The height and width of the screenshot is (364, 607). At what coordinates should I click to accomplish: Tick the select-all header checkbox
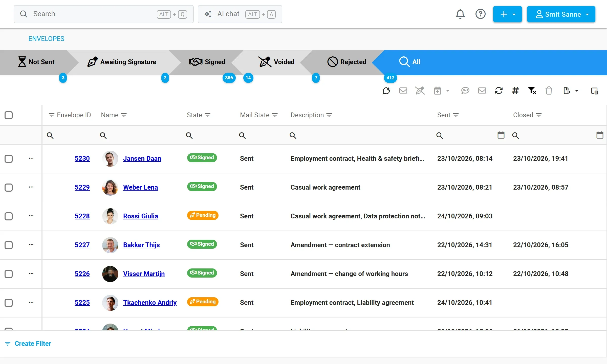coord(9,115)
